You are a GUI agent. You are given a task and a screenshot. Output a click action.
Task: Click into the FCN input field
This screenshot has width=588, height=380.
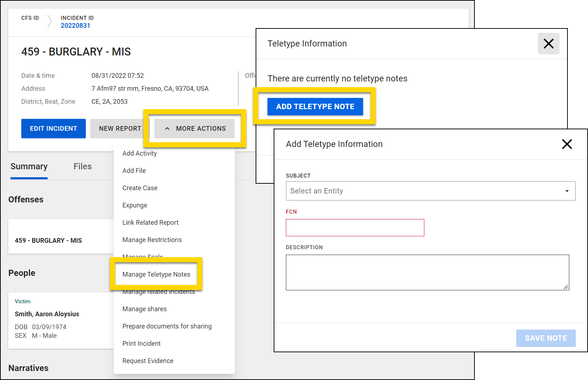pyautogui.click(x=355, y=228)
